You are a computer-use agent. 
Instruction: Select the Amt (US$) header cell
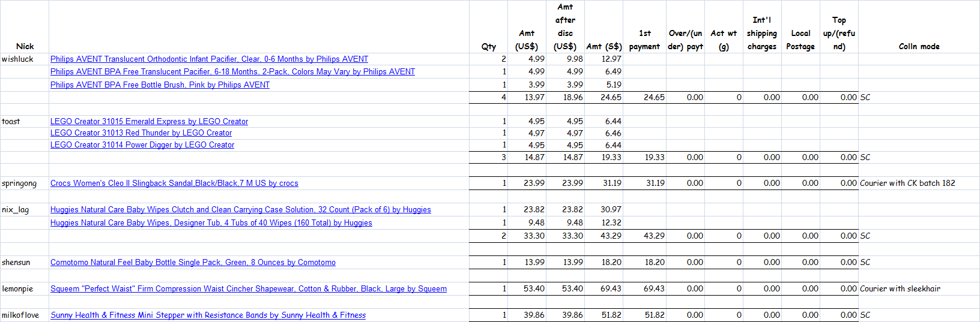(x=527, y=26)
